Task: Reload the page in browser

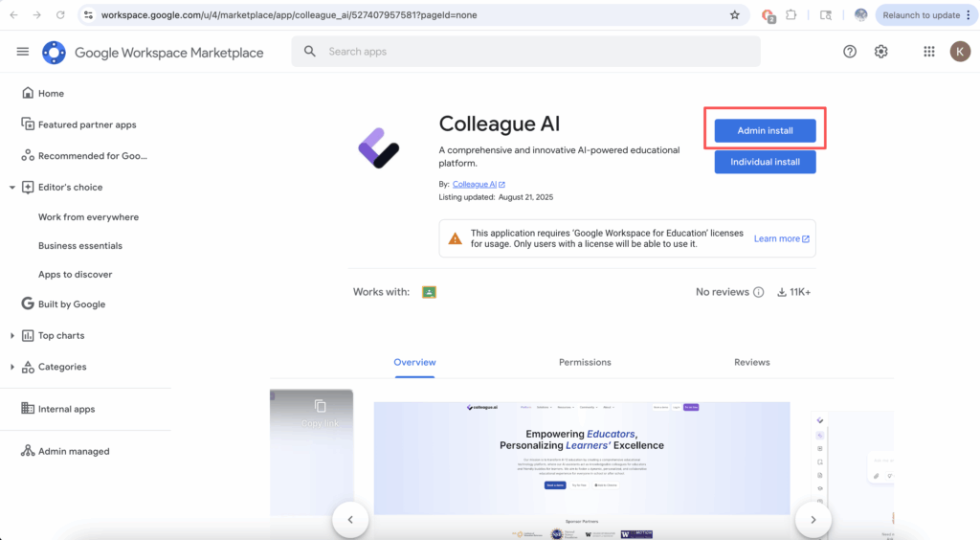Action: [60, 15]
